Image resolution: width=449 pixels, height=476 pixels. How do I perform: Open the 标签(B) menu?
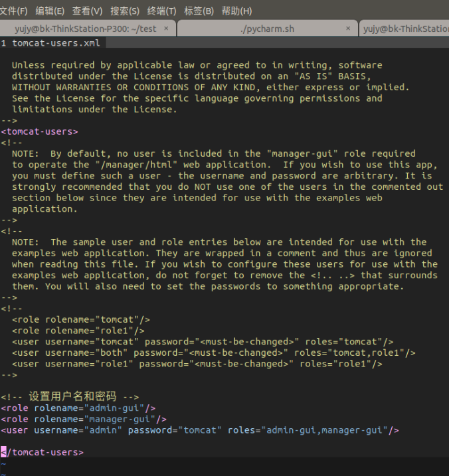[x=199, y=11]
